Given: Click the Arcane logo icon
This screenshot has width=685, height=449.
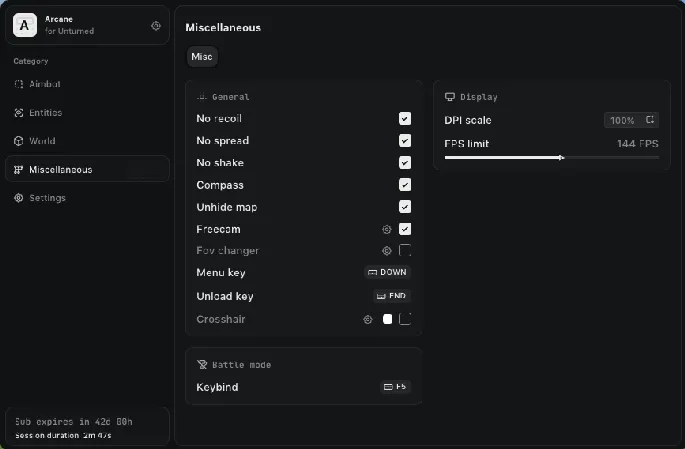Looking at the screenshot, I should [x=25, y=26].
